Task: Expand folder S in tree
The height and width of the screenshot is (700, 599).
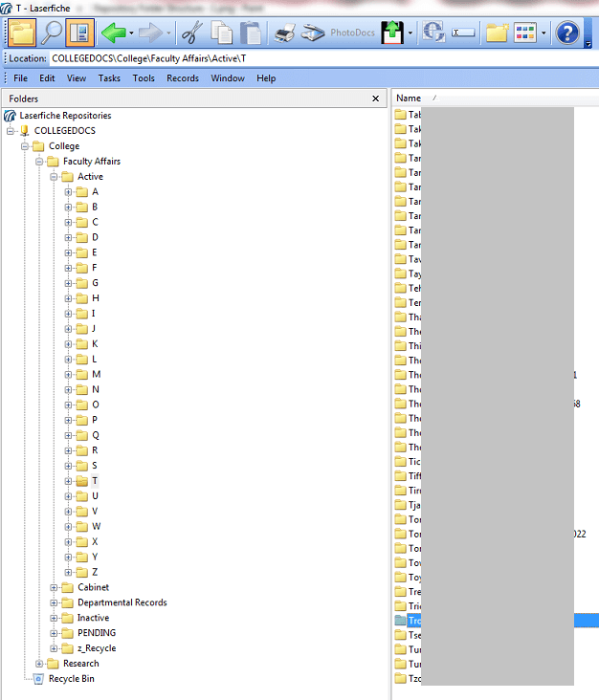Action: [x=68, y=466]
